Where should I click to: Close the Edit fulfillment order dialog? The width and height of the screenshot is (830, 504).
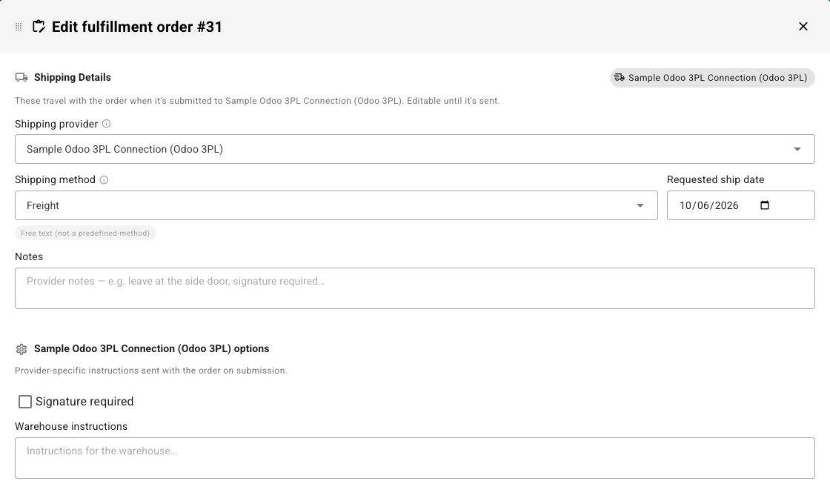[803, 27]
